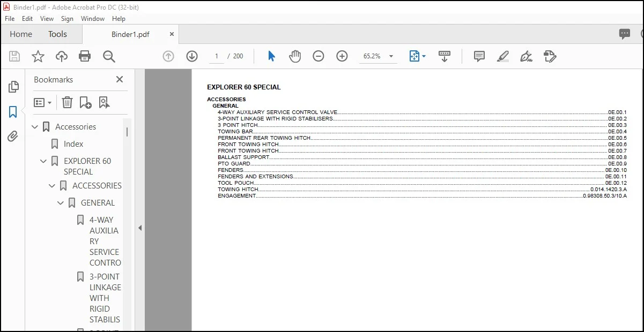Open the Help menu
Viewport: 644px width, 332px height.
[119, 18]
